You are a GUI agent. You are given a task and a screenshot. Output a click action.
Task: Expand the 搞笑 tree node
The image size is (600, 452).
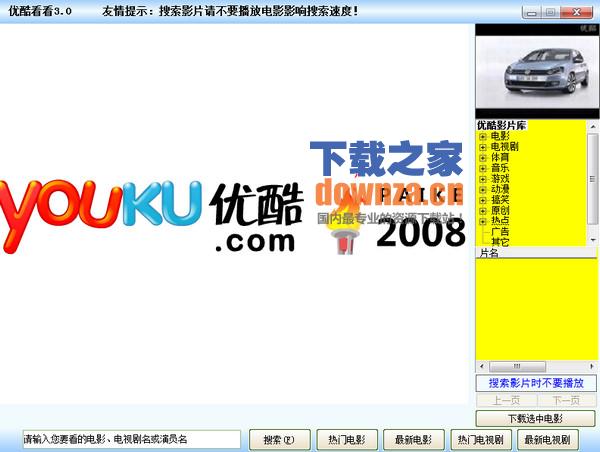click(x=483, y=200)
